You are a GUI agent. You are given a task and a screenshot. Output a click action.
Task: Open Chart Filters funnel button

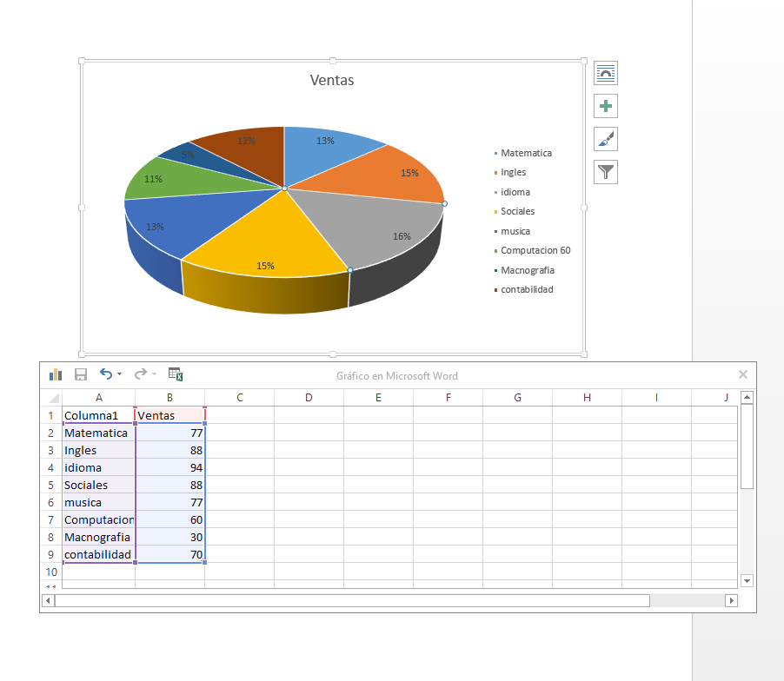(606, 172)
